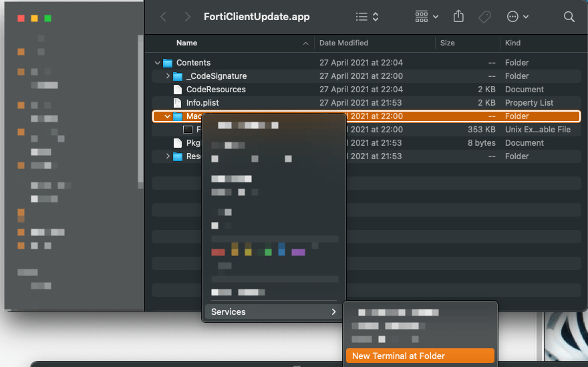Select the Contents folder icon

[x=168, y=63]
